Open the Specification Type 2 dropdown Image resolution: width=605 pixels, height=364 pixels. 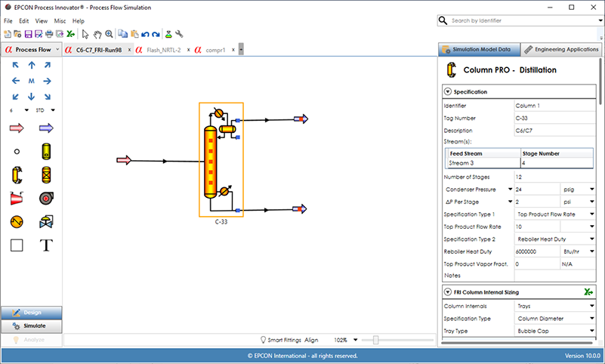pyautogui.click(x=592, y=239)
